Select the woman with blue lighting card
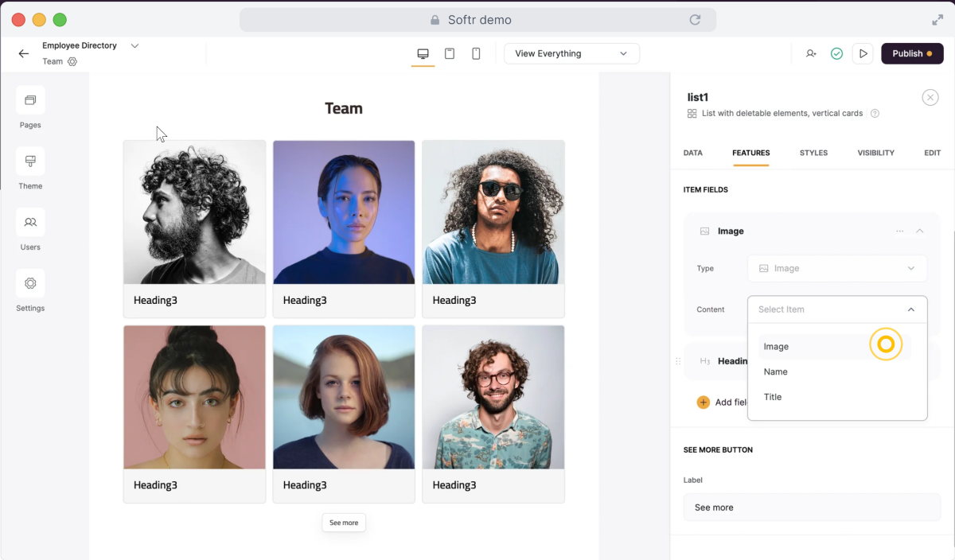The height and width of the screenshot is (560, 955). pyautogui.click(x=344, y=229)
